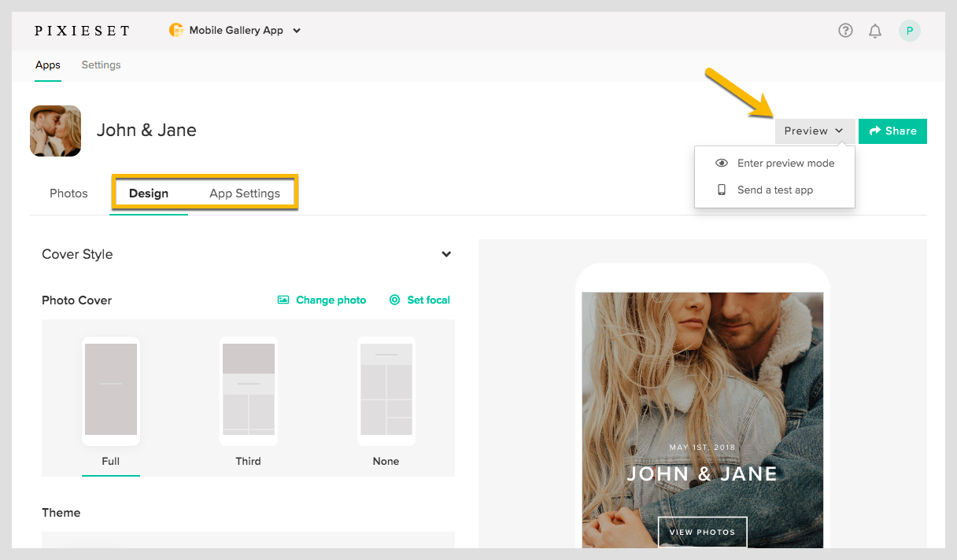
Task: Click the Third label
Action: [x=248, y=461]
